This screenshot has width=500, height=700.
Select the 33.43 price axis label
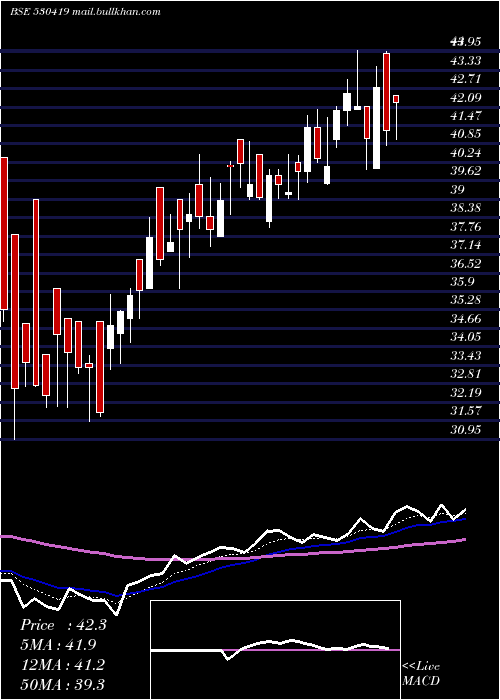[466, 356]
